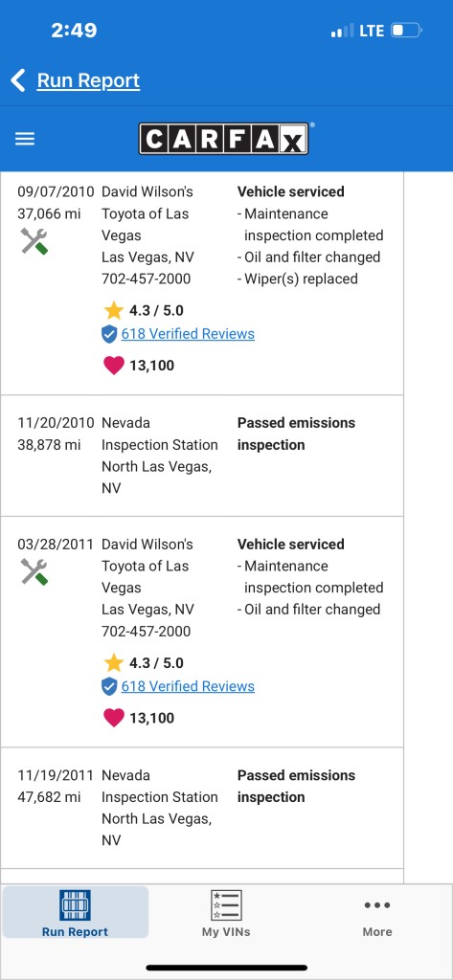This screenshot has height=980, width=453.
Task: Tap the pink heart in 09/07/2010 entry
Action: (114, 365)
